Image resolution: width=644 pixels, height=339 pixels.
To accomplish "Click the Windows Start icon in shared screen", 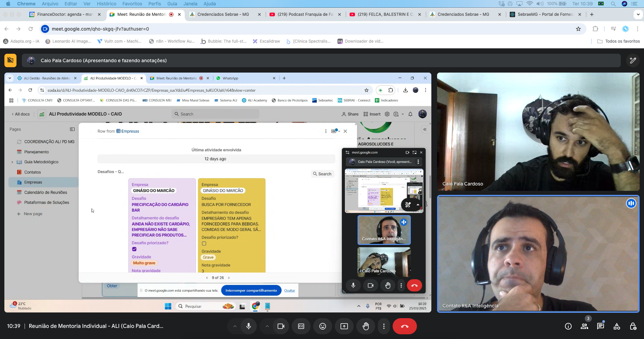I will coord(168,306).
